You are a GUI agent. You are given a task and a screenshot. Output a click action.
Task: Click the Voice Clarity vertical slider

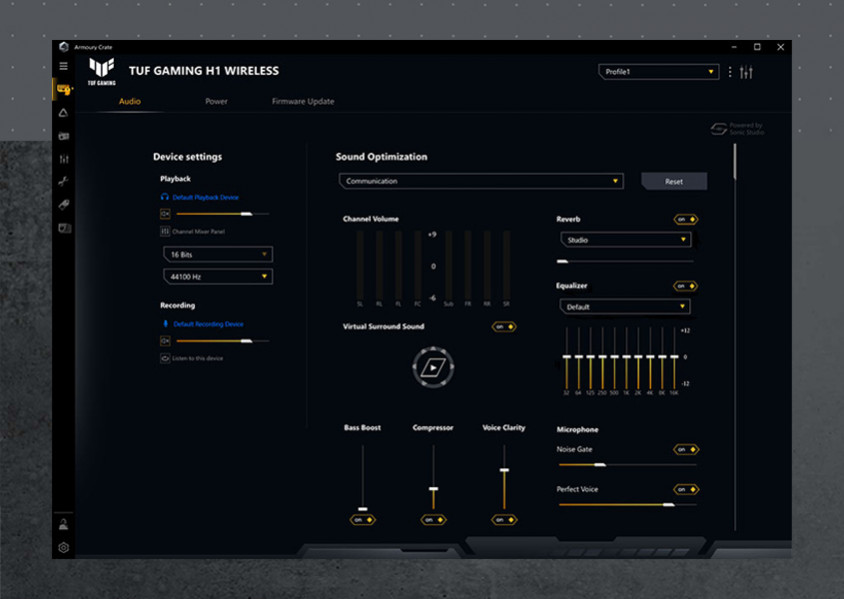[504, 478]
